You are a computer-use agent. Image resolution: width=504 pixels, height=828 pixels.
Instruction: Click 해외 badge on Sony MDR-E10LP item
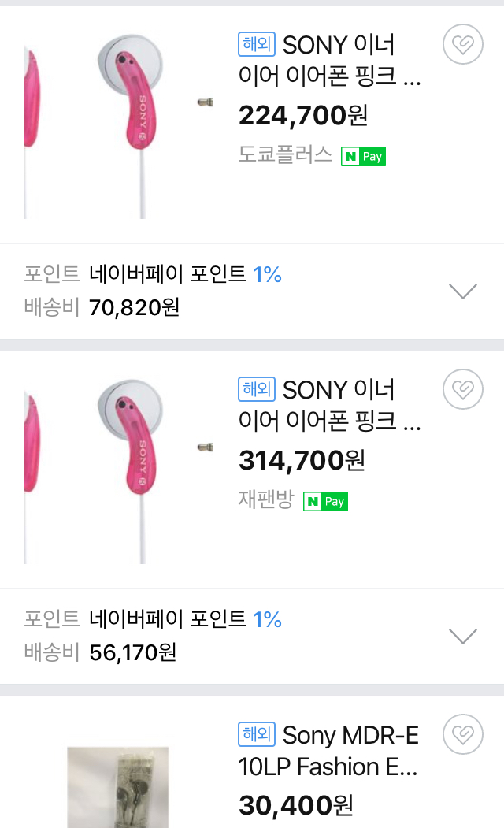(256, 734)
